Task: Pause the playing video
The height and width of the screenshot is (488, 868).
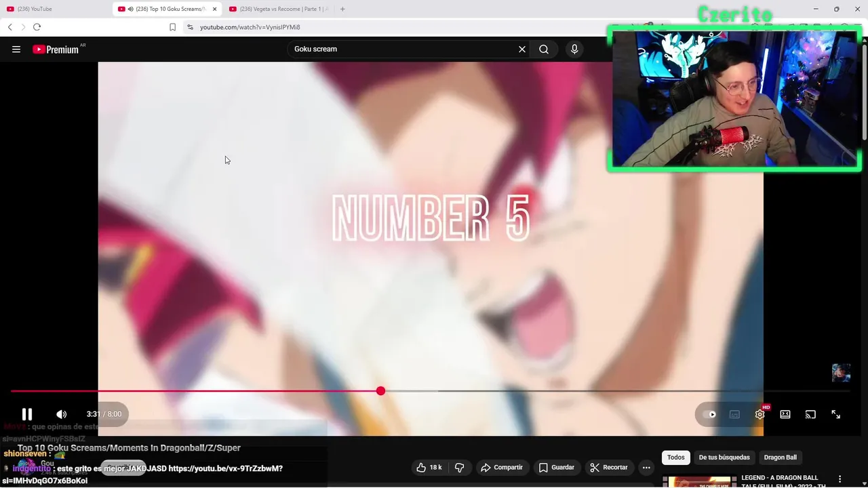Action: point(27,414)
